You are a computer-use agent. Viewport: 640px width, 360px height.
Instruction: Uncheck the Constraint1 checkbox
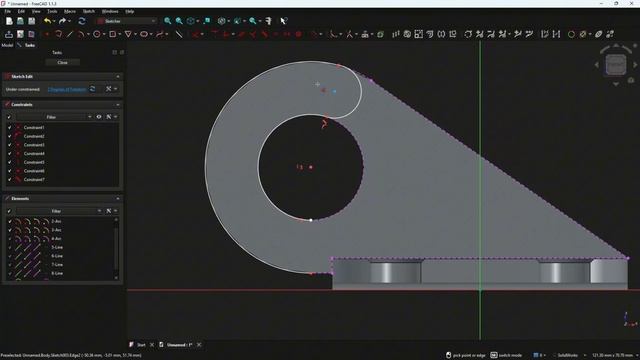coord(9,127)
